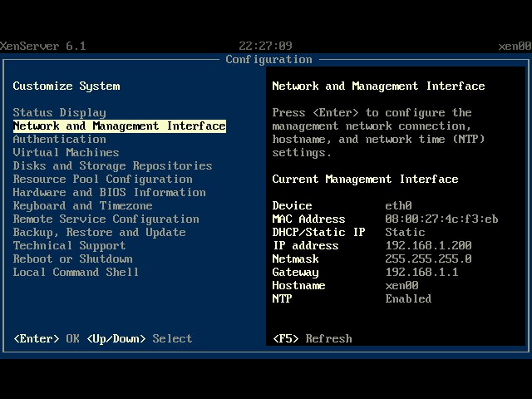This screenshot has width=532, height=399.
Task: Click the <F5> Refresh hint
Action: pyautogui.click(x=313, y=338)
